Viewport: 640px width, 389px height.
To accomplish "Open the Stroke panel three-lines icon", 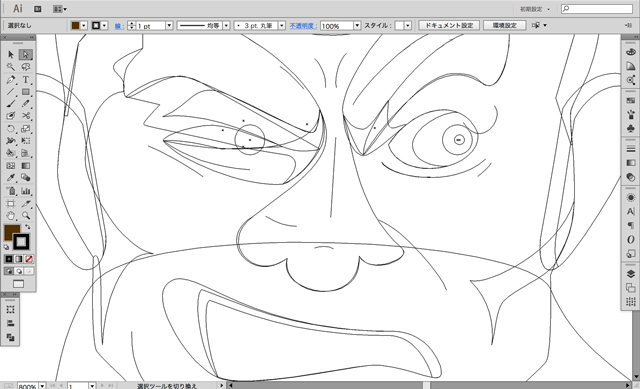I will point(631,149).
